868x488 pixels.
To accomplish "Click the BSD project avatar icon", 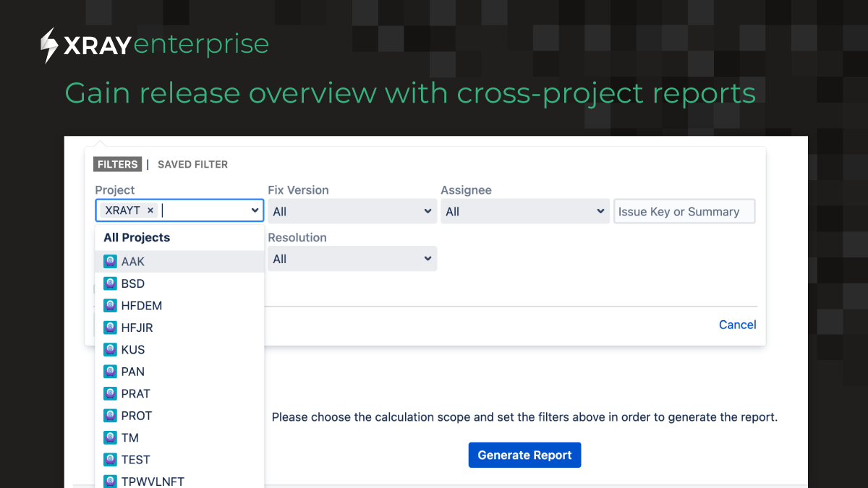I will 110,283.
